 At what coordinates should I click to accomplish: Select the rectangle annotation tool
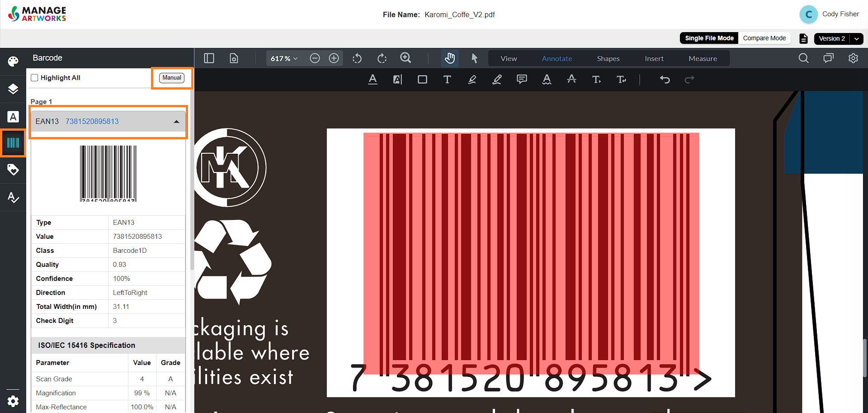click(x=422, y=80)
